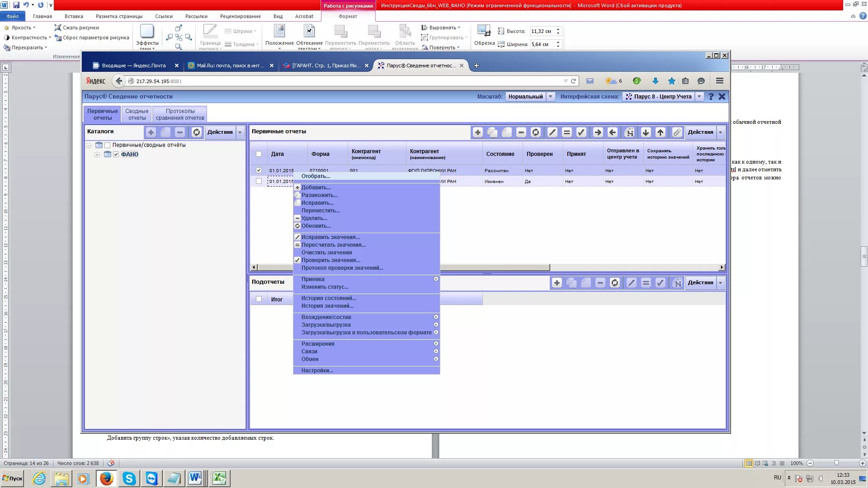This screenshot has width=868, height=488.
Task: Open browser bookmarks star icon
Action: point(672,81)
